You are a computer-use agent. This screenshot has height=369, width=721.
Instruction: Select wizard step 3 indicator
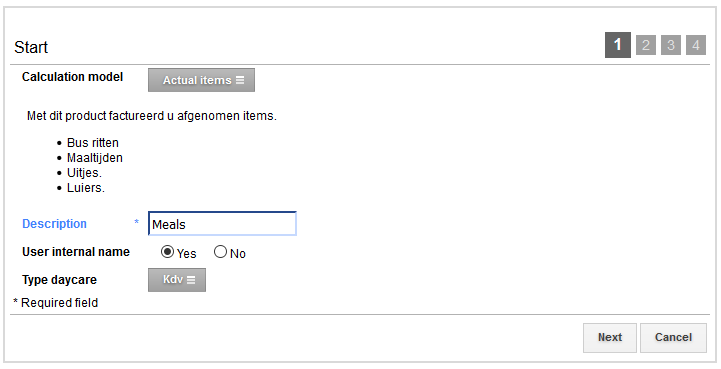coord(671,45)
